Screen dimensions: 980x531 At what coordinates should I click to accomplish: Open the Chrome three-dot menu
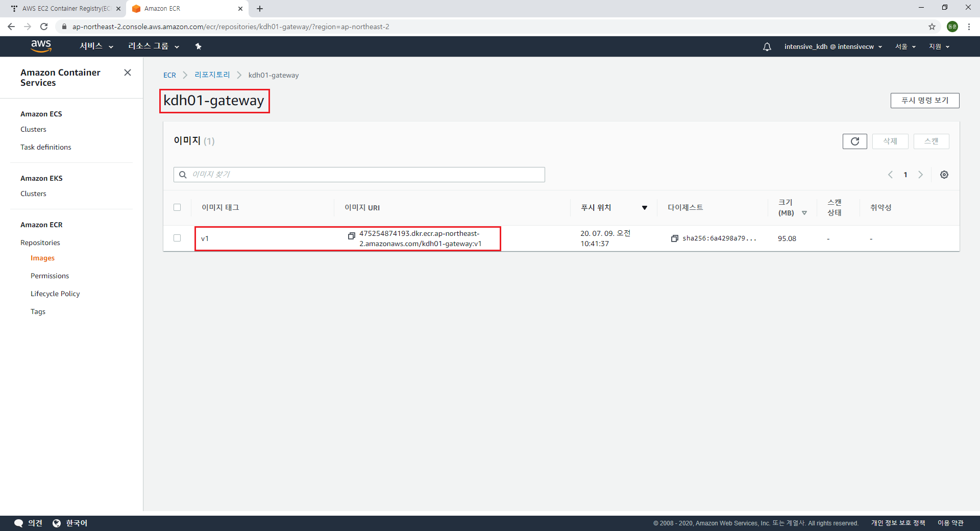pyautogui.click(x=969, y=27)
